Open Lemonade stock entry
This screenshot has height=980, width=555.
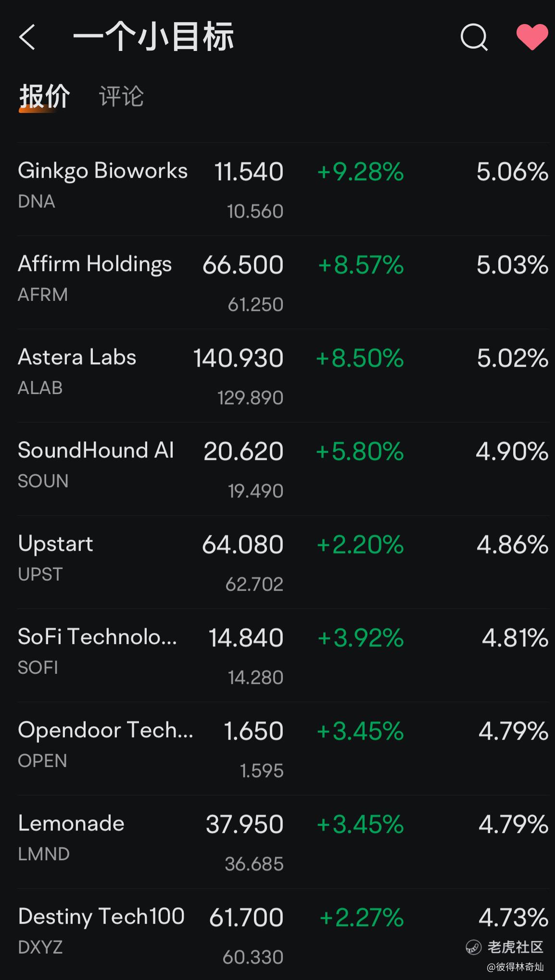(71, 824)
